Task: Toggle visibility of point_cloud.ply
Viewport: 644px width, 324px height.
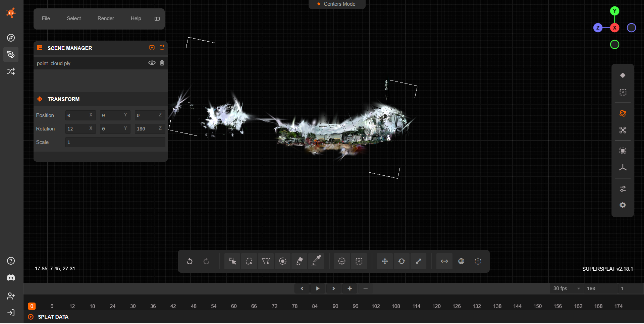Action: coord(152,63)
